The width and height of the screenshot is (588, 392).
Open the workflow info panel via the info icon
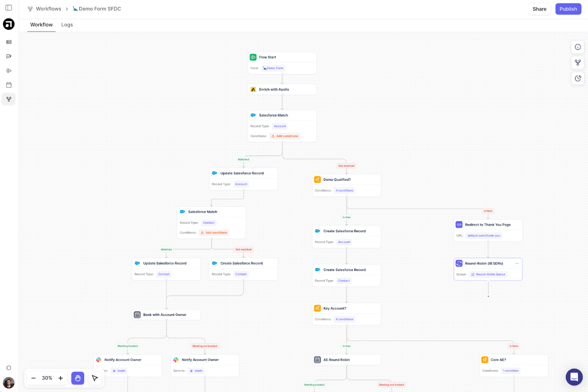[x=578, y=47]
